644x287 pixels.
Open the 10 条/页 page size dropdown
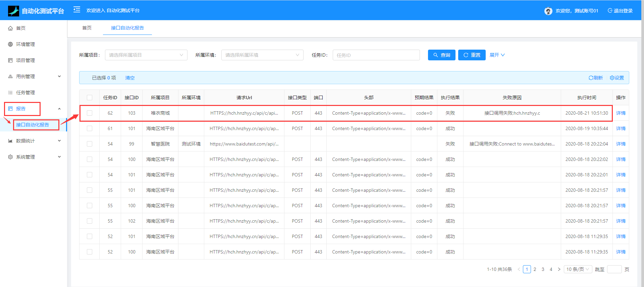(x=578, y=269)
